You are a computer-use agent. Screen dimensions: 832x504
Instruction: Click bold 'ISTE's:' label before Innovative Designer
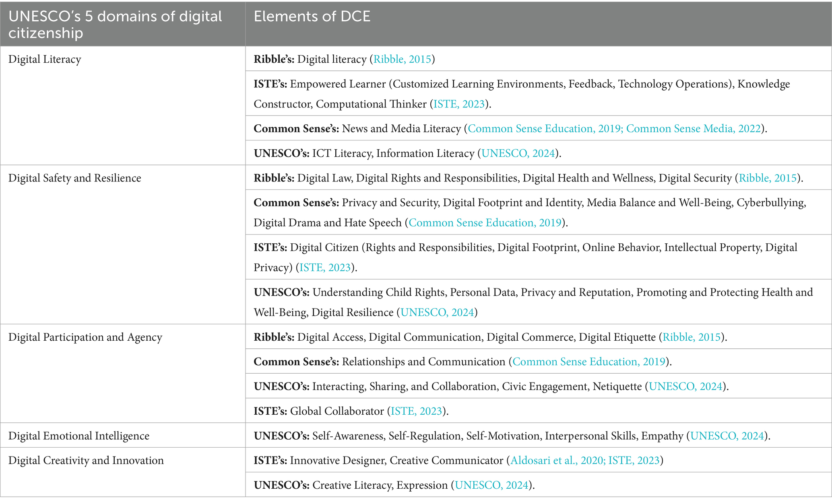click(270, 460)
